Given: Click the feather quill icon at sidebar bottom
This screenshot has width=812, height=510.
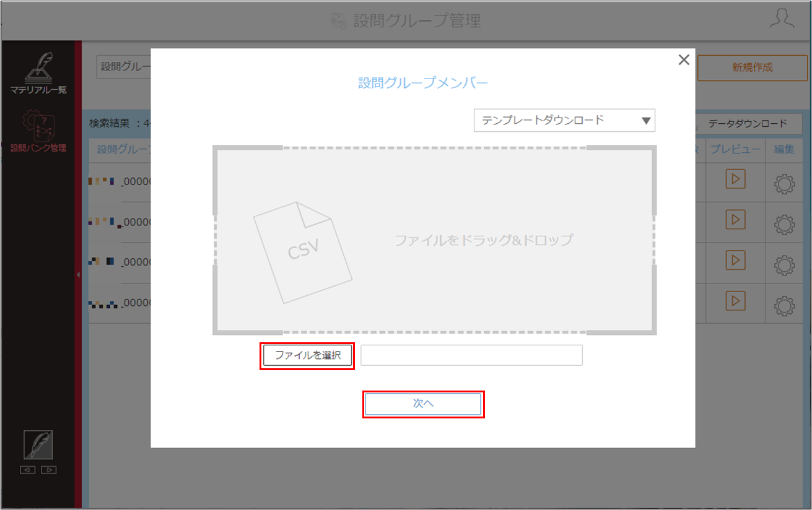Looking at the screenshot, I should (38, 444).
